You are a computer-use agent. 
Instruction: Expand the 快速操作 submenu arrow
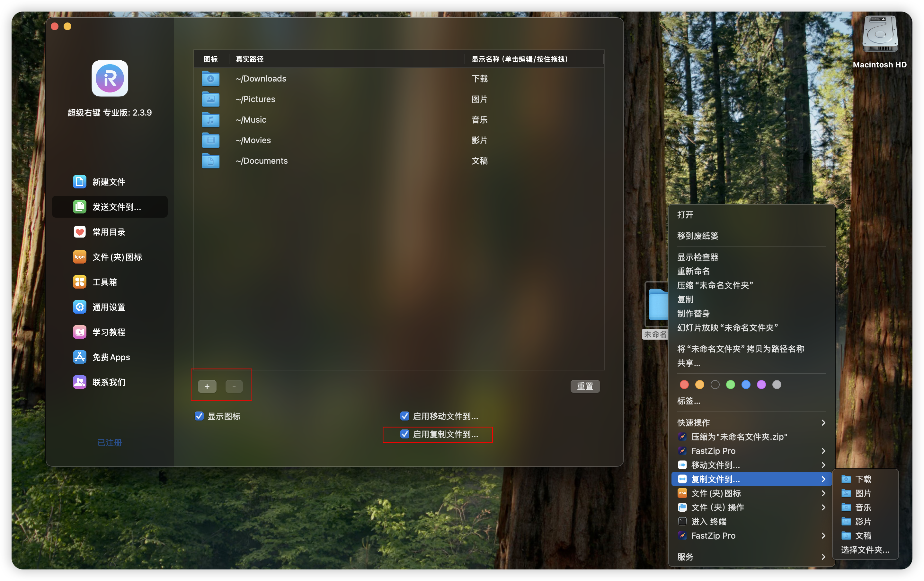[x=823, y=423]
